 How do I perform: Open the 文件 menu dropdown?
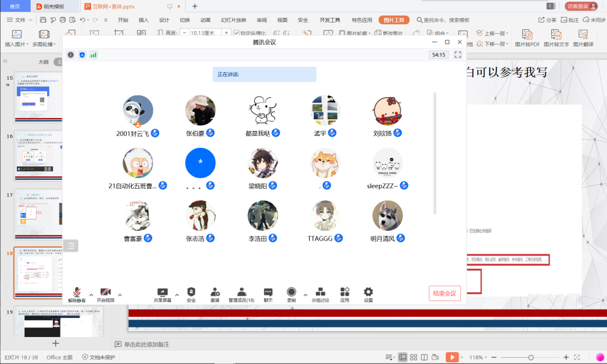(x=19, y=20)
